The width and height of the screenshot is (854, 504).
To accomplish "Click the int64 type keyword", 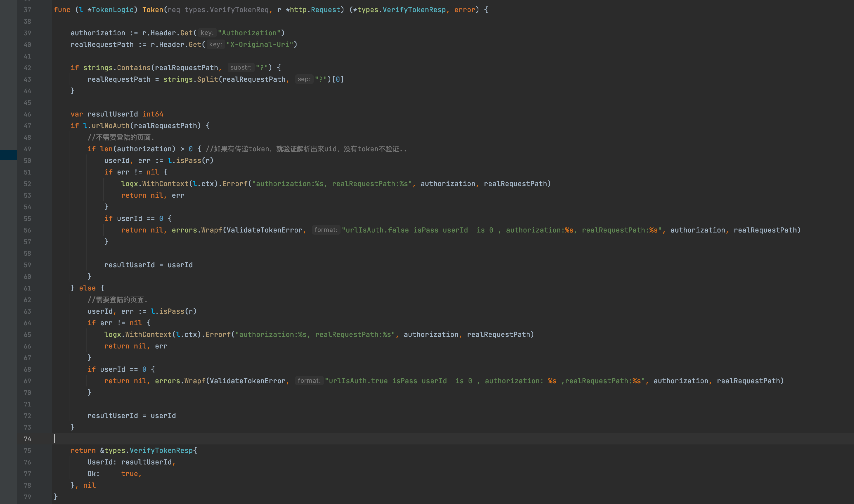I will point(152,114).
